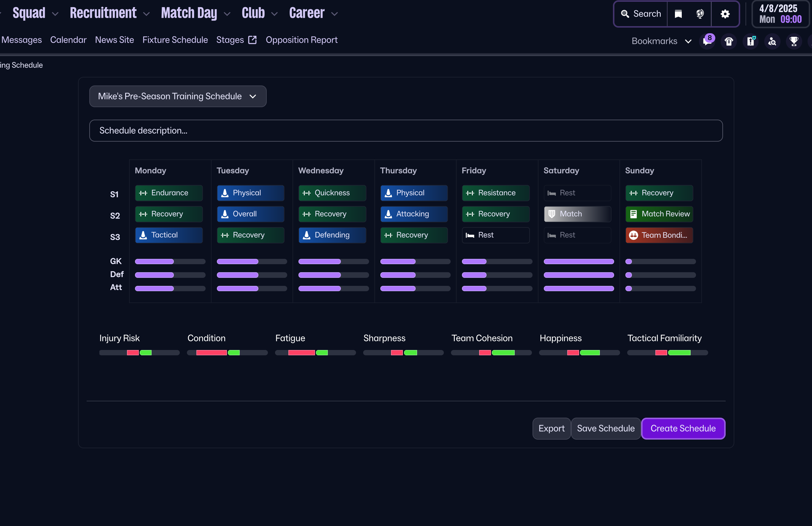Viewport: 812px width, 526px height.
Task: Click the Injury Risk indicator bar
Action: pyautogui.click(x=139, y=353)
